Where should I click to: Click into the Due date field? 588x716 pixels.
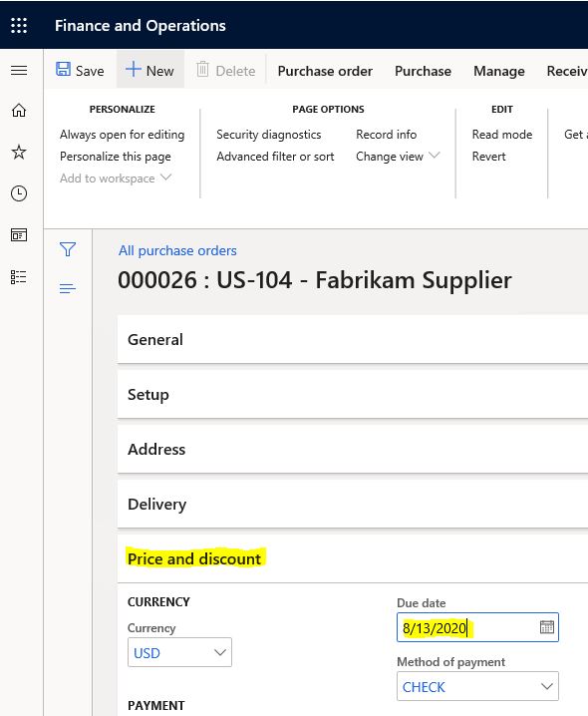tap(468, 627)
